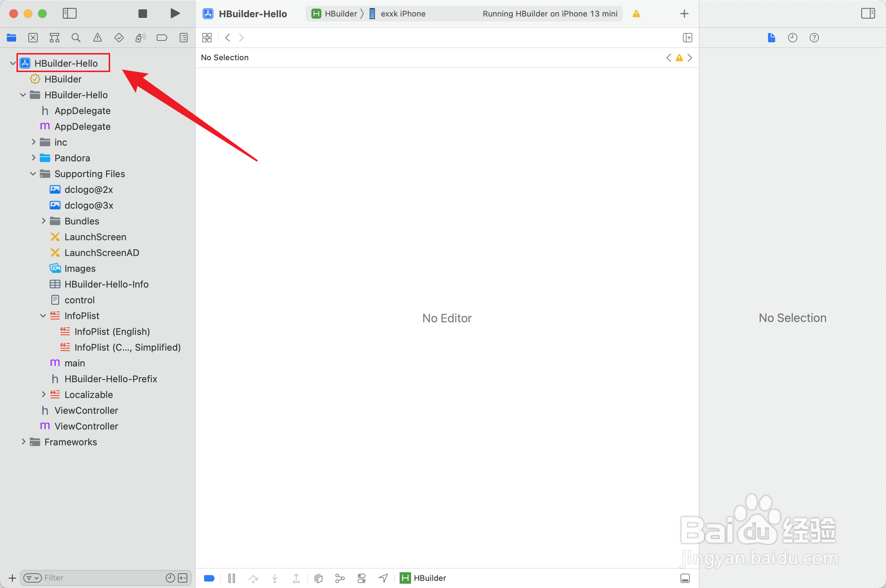
Task: Toggle the right inspector panel
Action: pos(868,14)
